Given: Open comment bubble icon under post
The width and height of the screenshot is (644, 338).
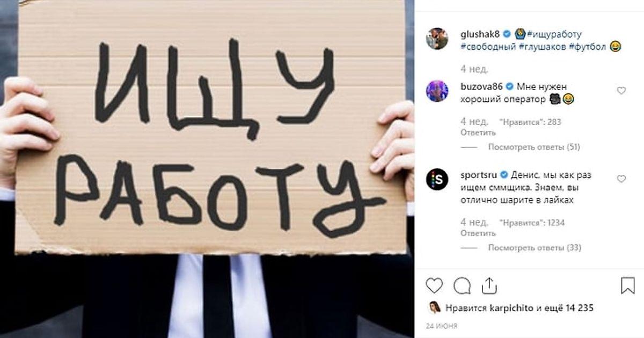Looking at the screenshot, I should click(x=462, y=285).
